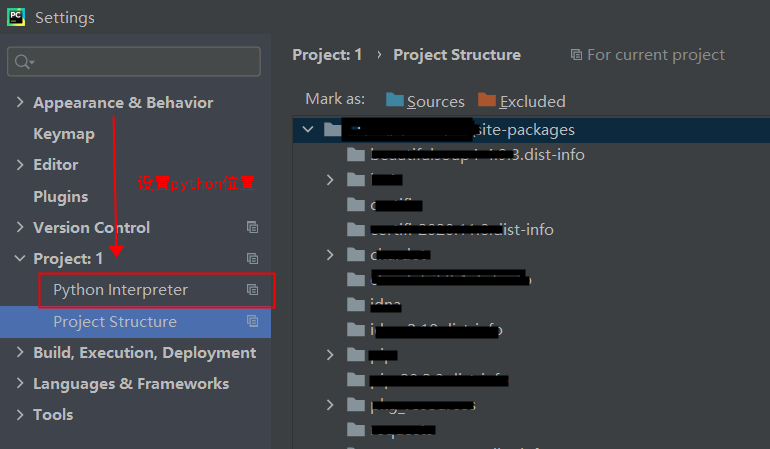
Task: Select the Tools settings category
Action: pyautogui.click(x=53, y=415)
